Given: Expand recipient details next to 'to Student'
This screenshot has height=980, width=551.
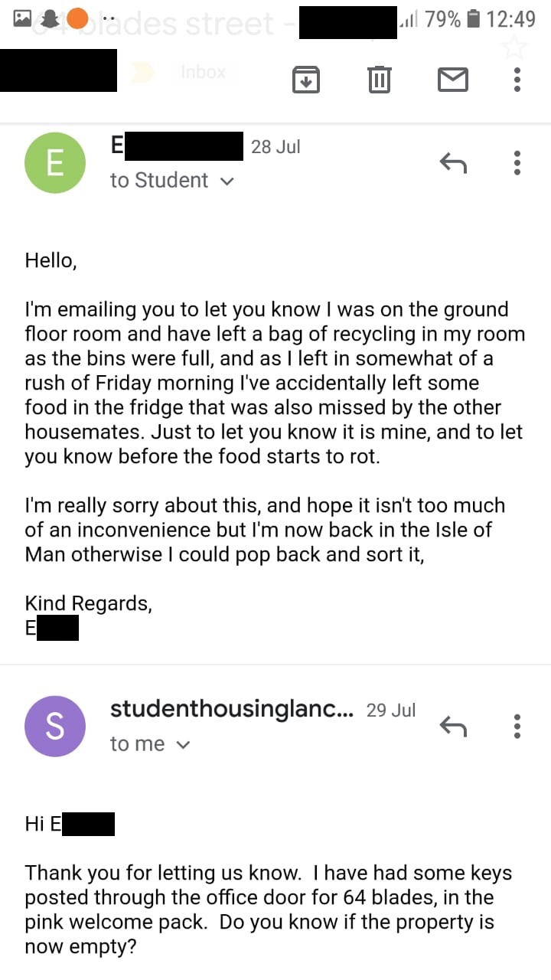Looking at the screenshot, I should click(226, 181).
